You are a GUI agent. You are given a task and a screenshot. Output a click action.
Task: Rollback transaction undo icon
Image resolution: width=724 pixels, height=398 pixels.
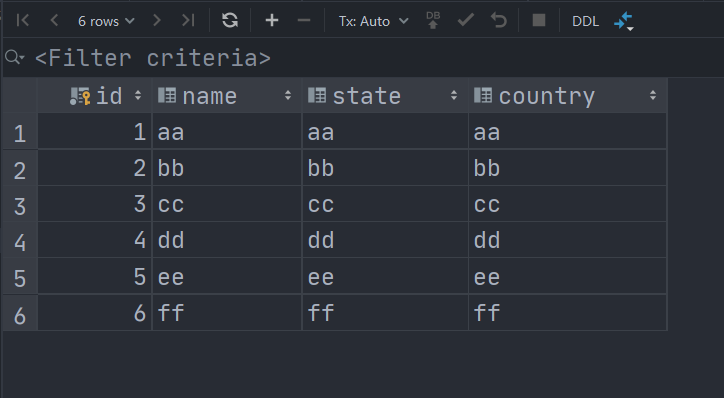pos(499,21)
